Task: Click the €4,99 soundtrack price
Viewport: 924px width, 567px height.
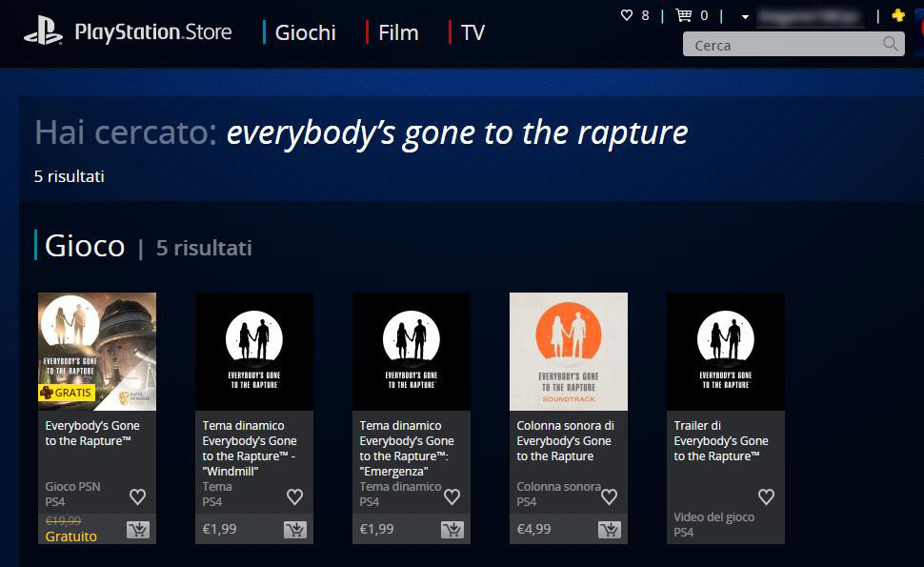Action: pos(533,529)
